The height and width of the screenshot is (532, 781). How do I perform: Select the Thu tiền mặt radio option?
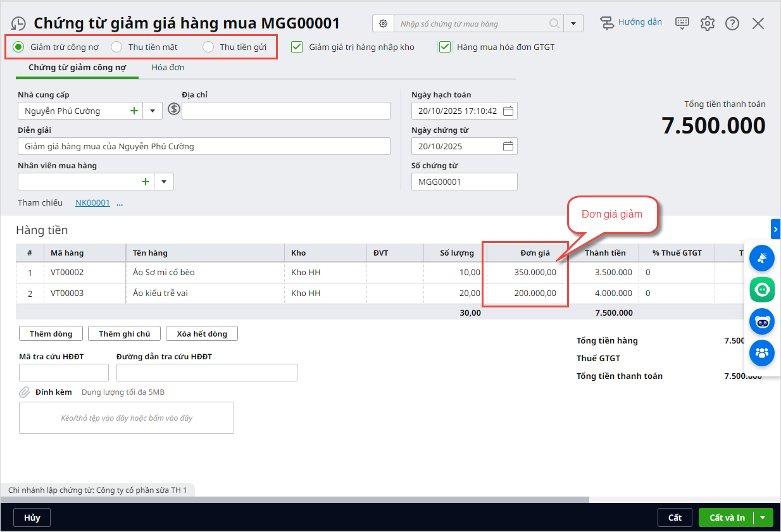click(116, 47)
